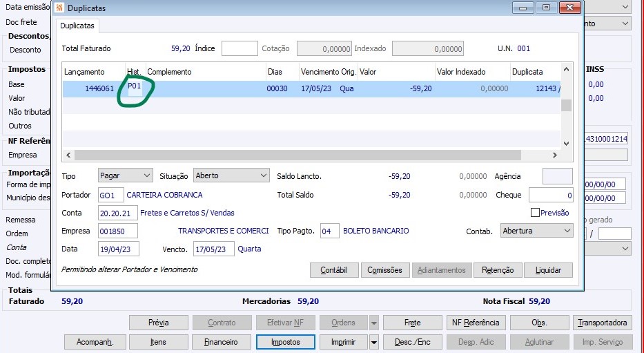Image resolution: width=644 pixels, height=353 pixels.
Task: Click horizontal scrollbar left arrow
Action: point(68,155)
